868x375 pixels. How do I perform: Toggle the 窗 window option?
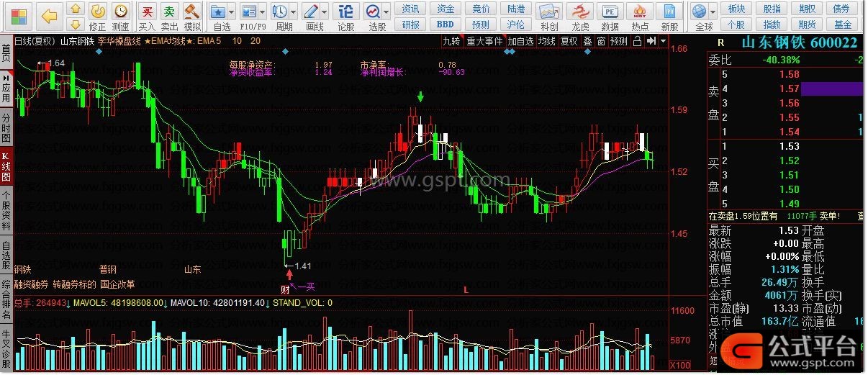tap(601, 41)
